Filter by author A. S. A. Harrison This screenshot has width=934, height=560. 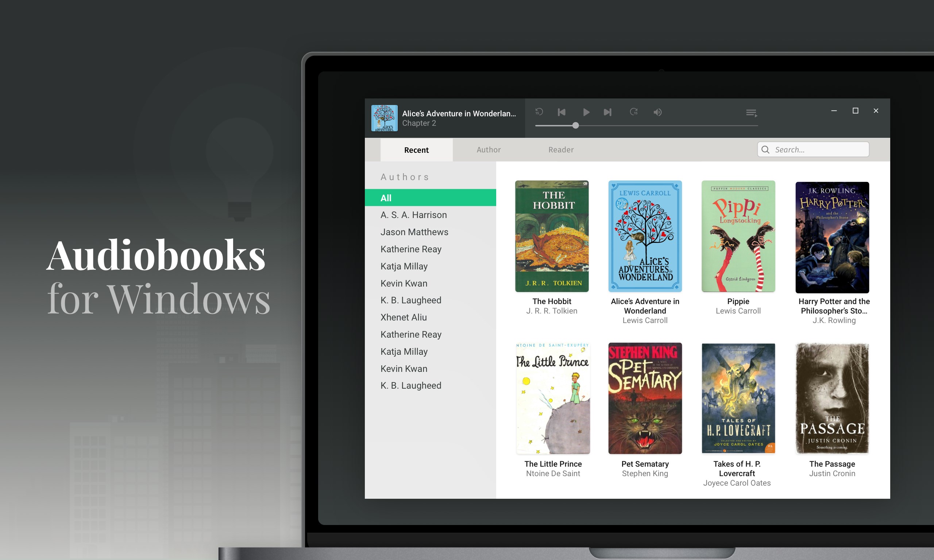pyautogui.click(x=413, y=215)
